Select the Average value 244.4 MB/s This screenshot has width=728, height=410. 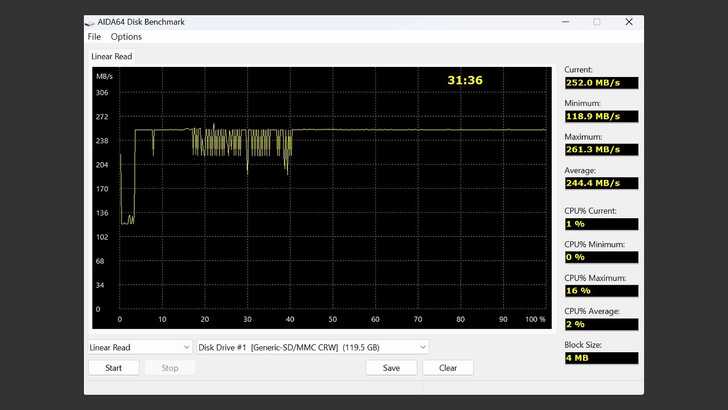point(600,183)
